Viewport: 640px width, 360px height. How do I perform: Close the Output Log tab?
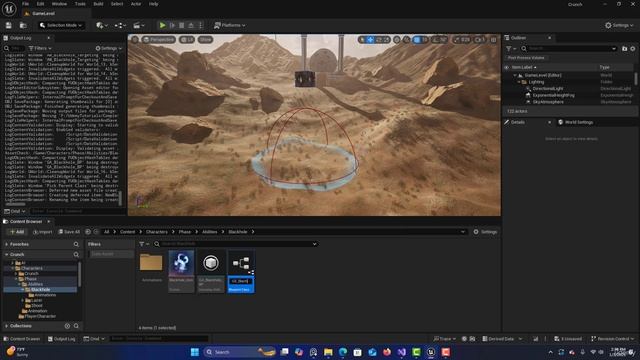coord(48,38)
